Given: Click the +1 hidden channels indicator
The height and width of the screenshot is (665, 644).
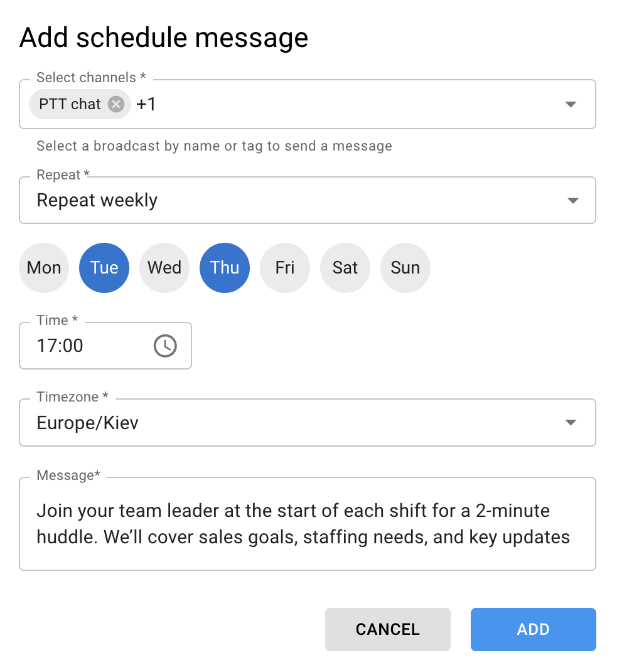Looking at the screenshot, I should [146, 104].
